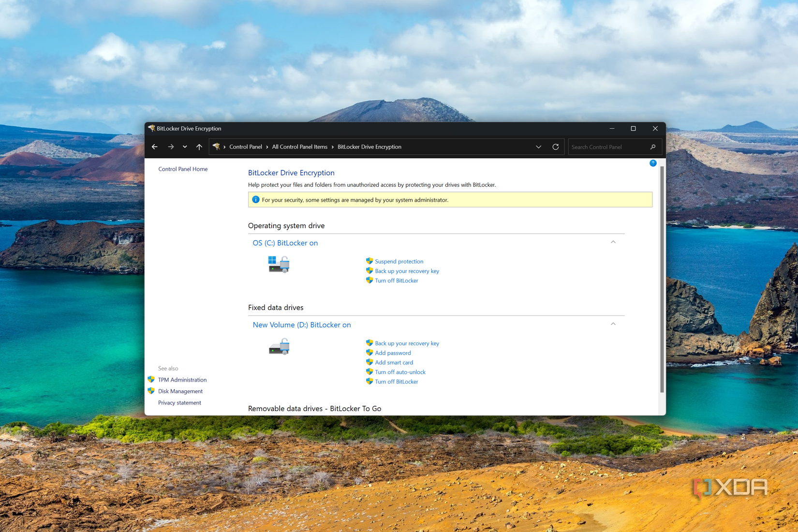Click the back navigation arrow
The width and height of the screenshot is (798, 532).
(154, 147)
